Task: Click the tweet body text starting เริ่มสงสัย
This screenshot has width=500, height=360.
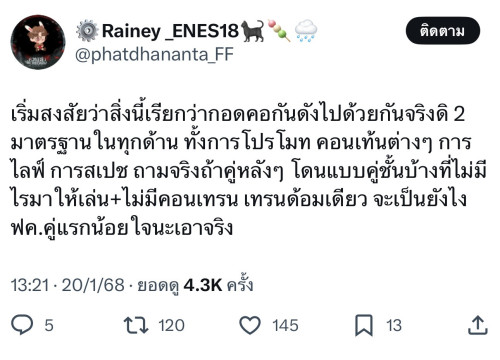Action: pos(248,171)
